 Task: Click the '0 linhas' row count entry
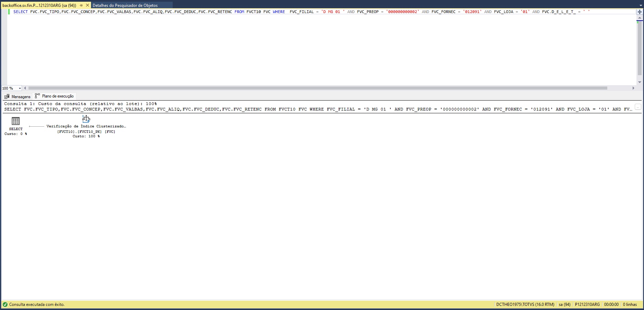click(630, 305)
